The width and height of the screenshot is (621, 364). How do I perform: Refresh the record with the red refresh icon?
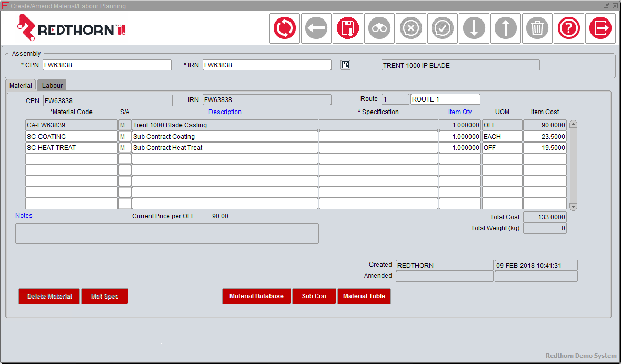(x=284, y=28)
